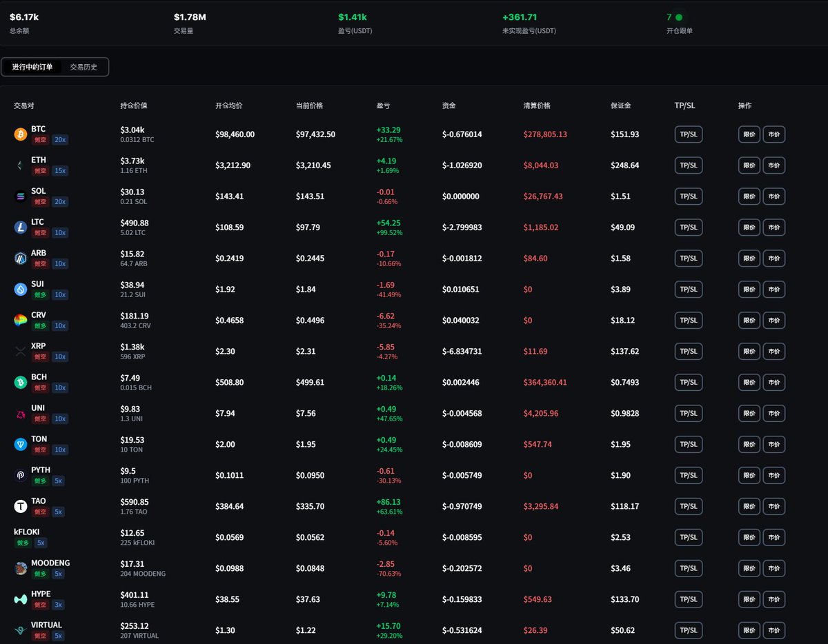
Task: Click 市价 for the CRV position
Action: pos(774,321)
